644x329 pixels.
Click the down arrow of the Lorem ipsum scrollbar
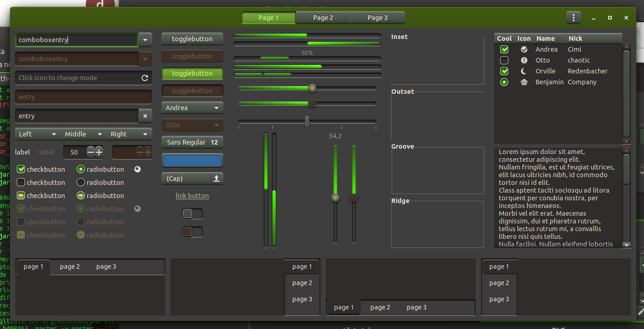click(x=627, y=245)
